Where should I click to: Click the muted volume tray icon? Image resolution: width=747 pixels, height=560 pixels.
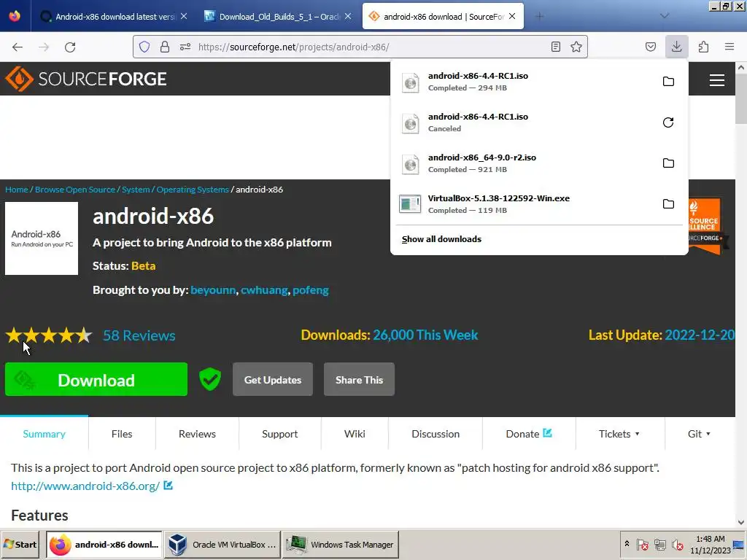click(677, 544)
